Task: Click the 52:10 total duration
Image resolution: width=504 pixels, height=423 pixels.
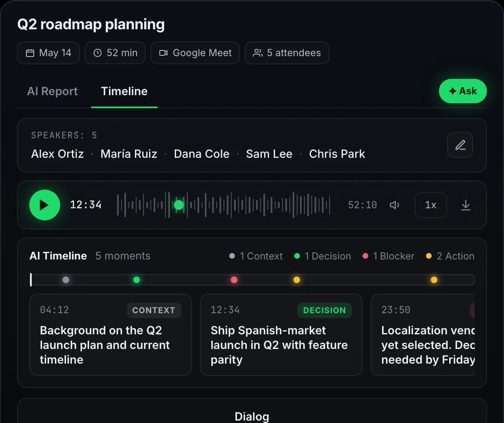Action: [363, 205]
